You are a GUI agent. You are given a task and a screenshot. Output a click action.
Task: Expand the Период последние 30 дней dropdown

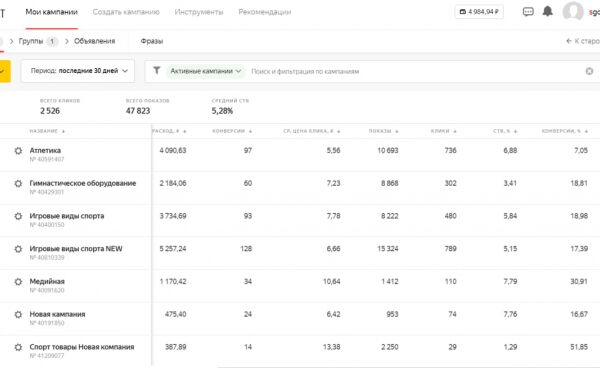78,71
